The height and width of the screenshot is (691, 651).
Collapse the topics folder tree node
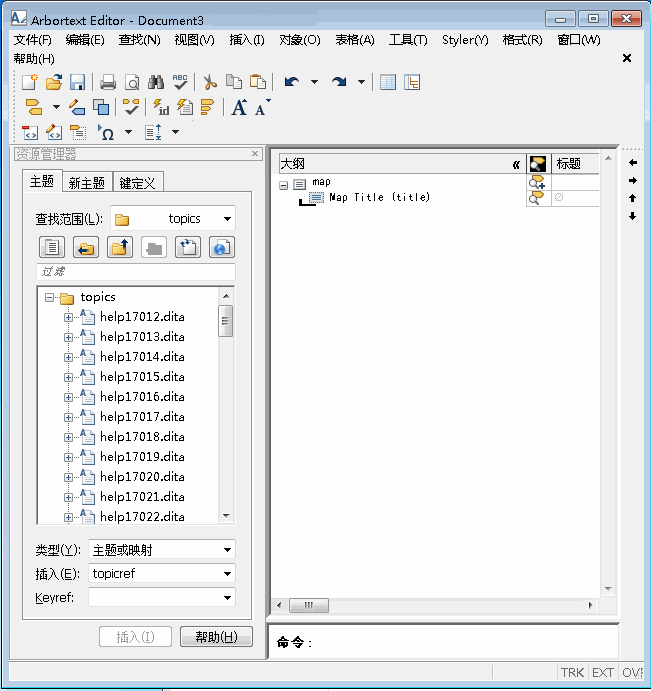pos(49,297)
